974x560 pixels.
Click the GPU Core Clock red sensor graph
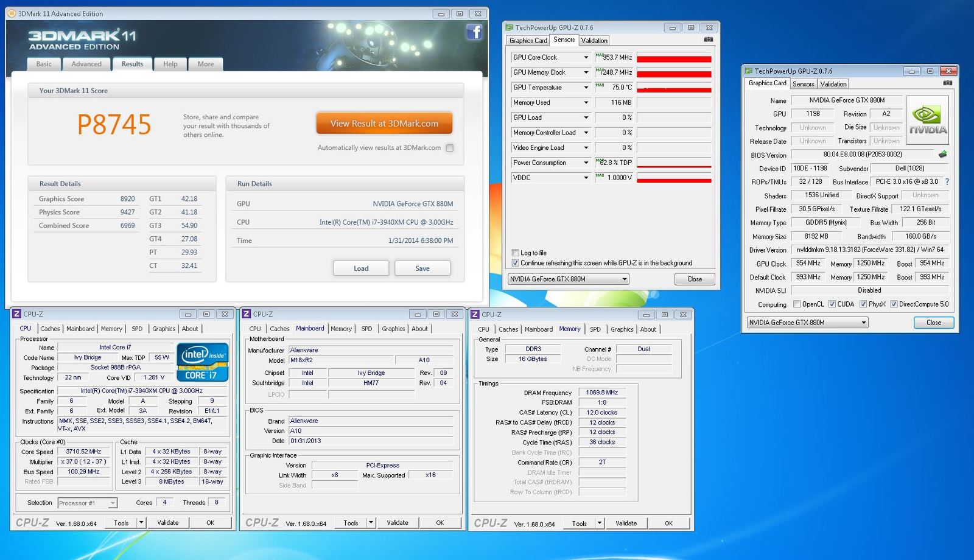pyautogui.click(x=674, y=57)
